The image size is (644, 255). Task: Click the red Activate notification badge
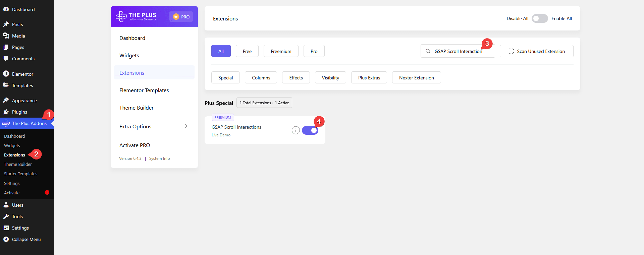point(47,192)
